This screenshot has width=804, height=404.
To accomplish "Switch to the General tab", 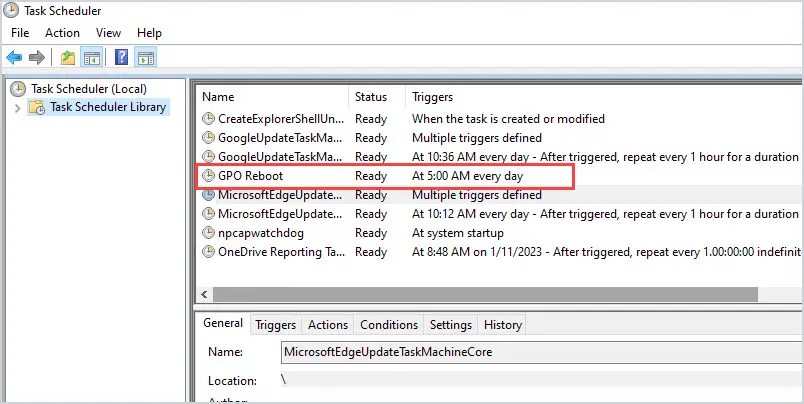I will coord(223,323).
